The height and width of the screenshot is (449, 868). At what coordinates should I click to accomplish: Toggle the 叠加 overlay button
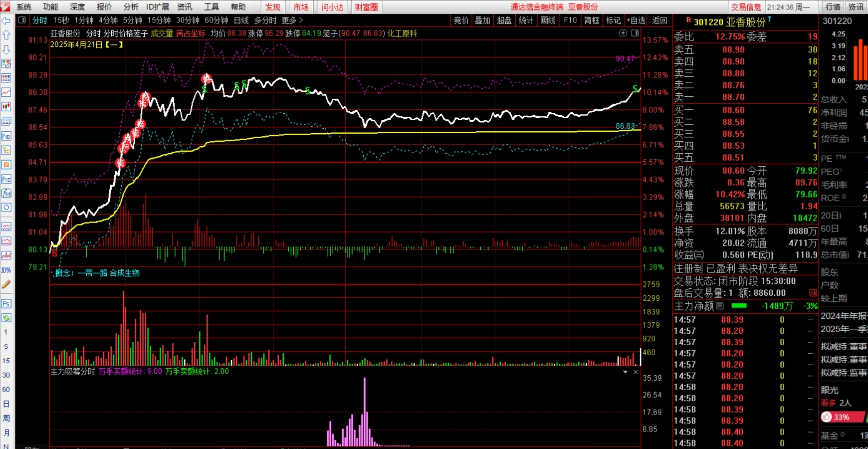click(x=482, y=20)
